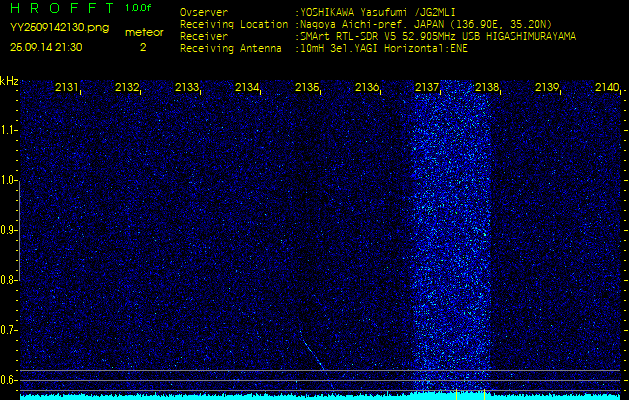Click the version 1.00f label

(x=139, y=8)
